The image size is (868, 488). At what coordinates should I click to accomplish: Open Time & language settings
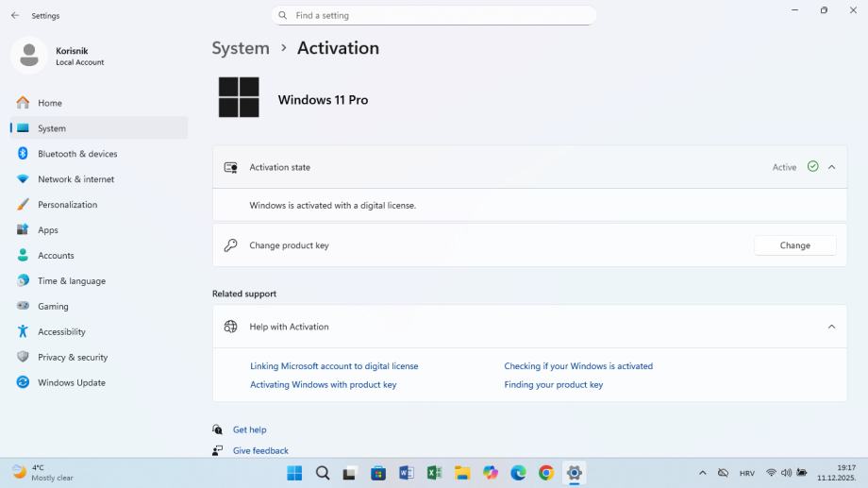(98, 281)
